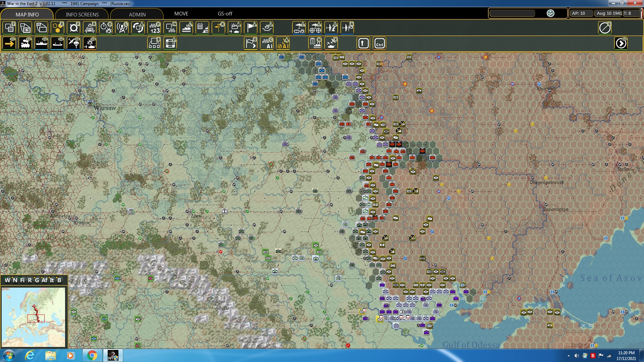Click the Europe minimap thumbnail
Image resolution: width=644 pixels, height=362 pixels.
pos(33,317)
